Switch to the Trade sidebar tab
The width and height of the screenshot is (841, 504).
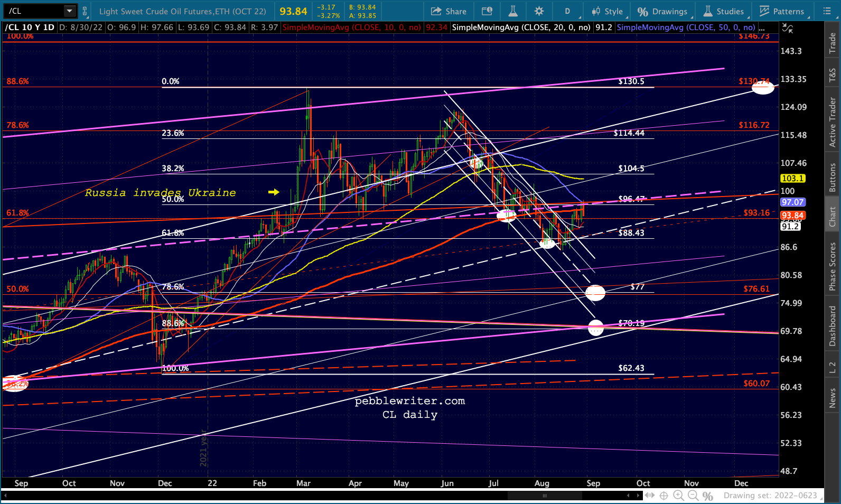coord(833,43)
